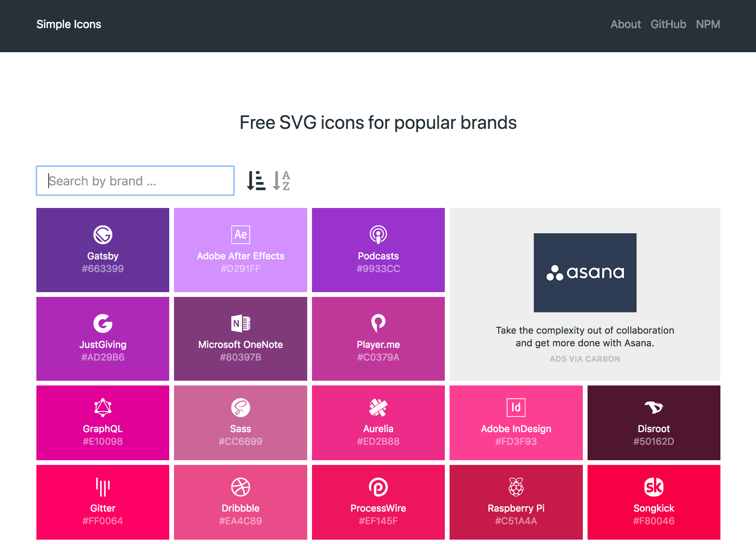The image size is (756, 544).
Task: Click the Raspberry Pi hex #C51A4A
Action: 516,521
